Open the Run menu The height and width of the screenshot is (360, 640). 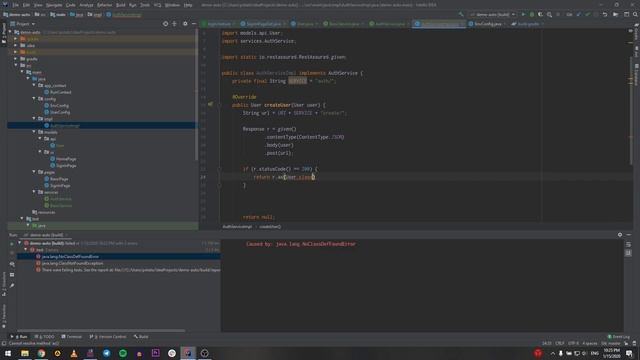pyautogui.click(x=133, y=5)
